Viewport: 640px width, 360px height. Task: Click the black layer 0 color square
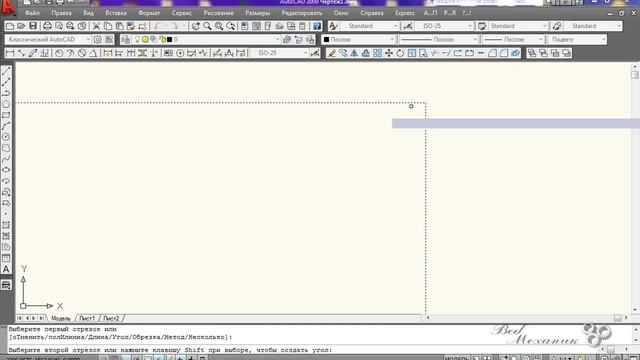click(169, 40)
